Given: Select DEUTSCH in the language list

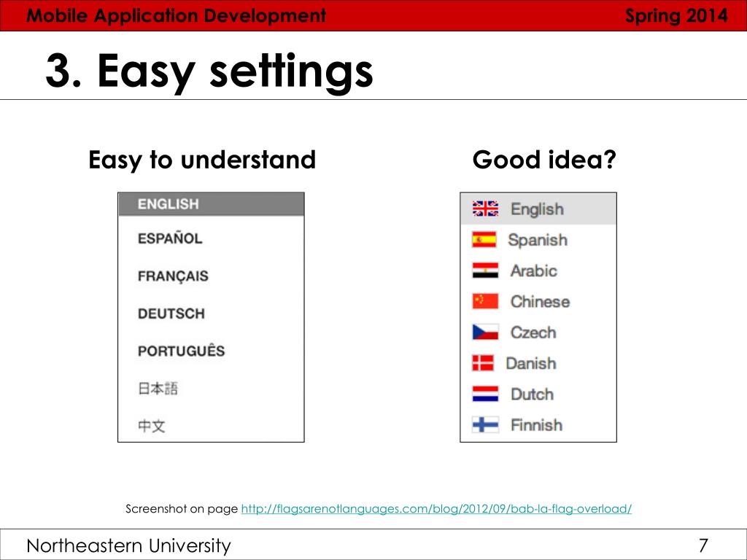Looking at the screenshot, I should [171, 314].
